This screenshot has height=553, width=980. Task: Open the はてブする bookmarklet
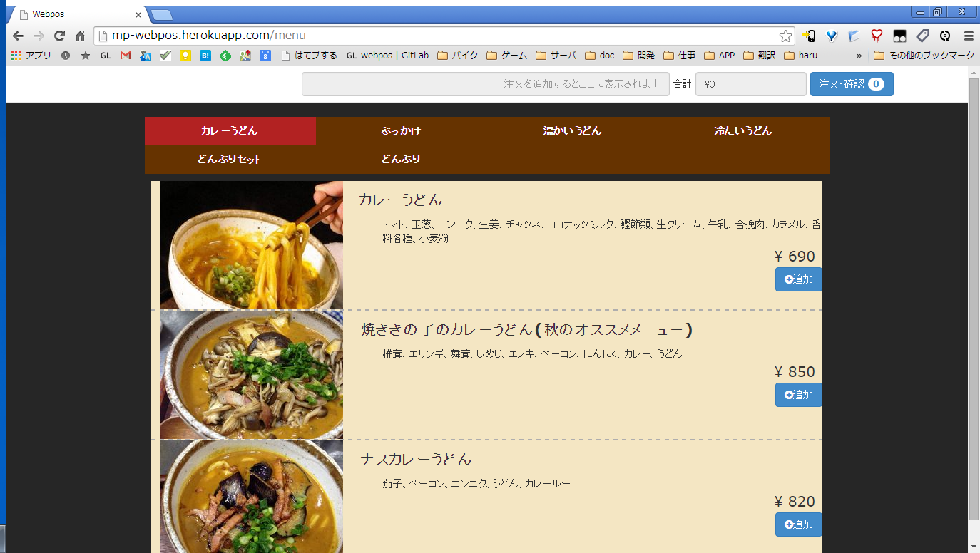309,55
